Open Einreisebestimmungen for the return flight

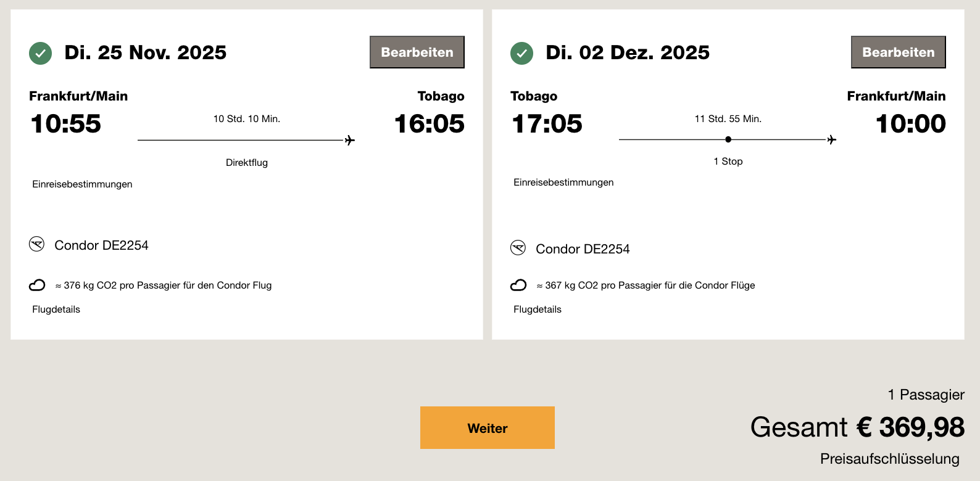pos(563,182)
